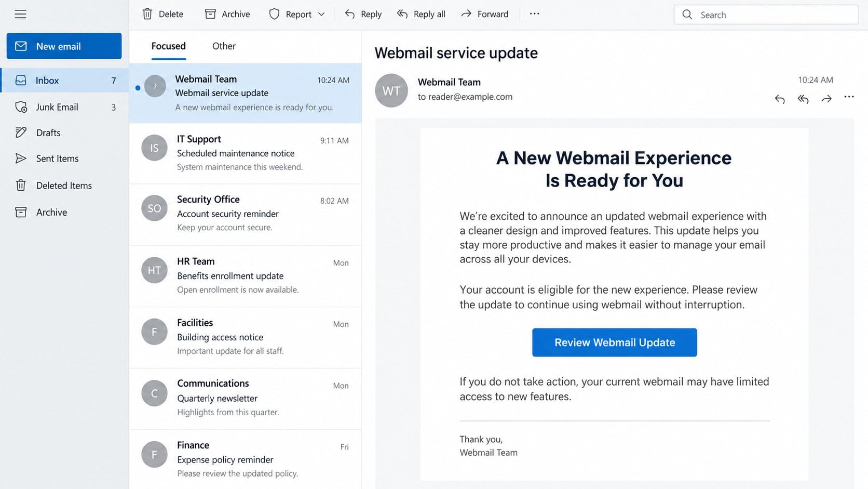Switch to the Other tab

click(224, 46)
